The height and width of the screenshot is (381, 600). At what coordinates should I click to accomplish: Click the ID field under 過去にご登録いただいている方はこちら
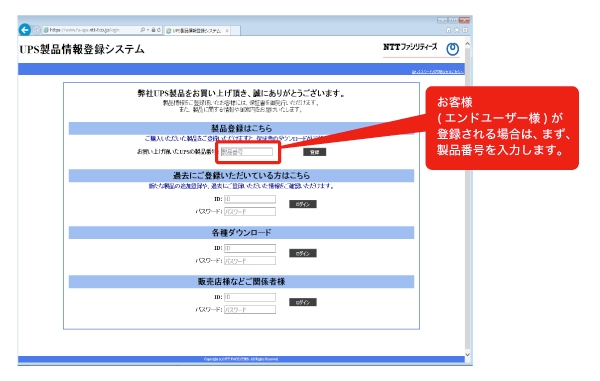(x=249, y=199)
